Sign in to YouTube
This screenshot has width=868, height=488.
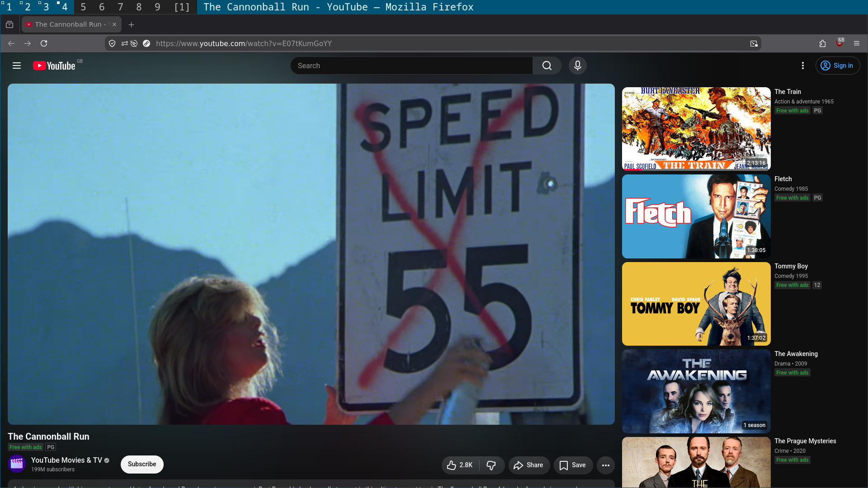tap(838, 66)
